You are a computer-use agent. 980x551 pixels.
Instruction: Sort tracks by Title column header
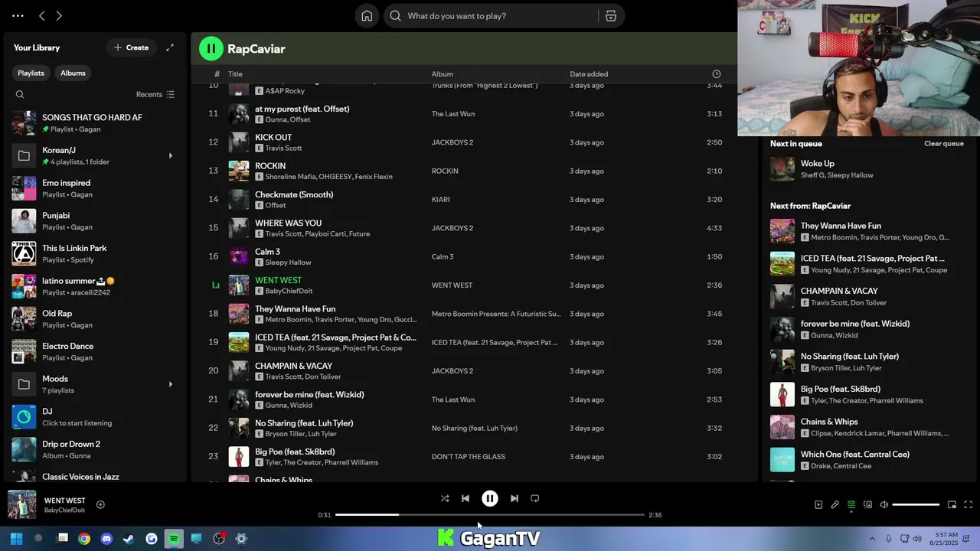click(x=235, y=74)
